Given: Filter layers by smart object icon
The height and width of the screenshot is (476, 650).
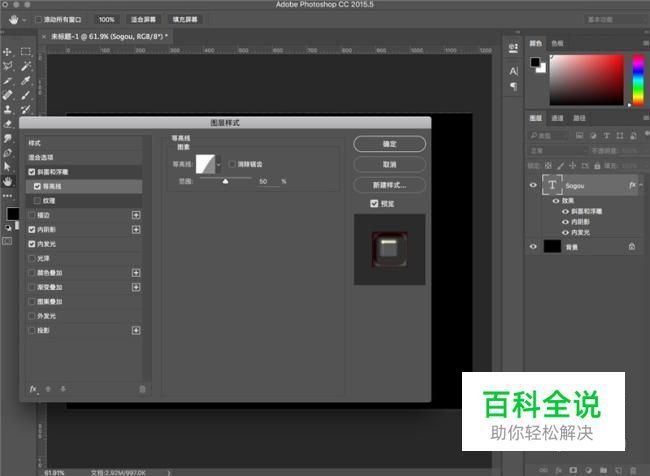Looking at the screenshot, I should [x=633, y=136].
